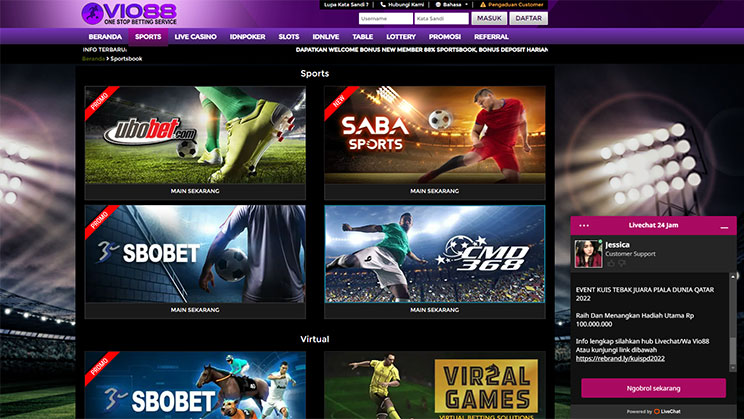
Task: Minimize the Livechat 24 Jam widget
Action: 724,227
